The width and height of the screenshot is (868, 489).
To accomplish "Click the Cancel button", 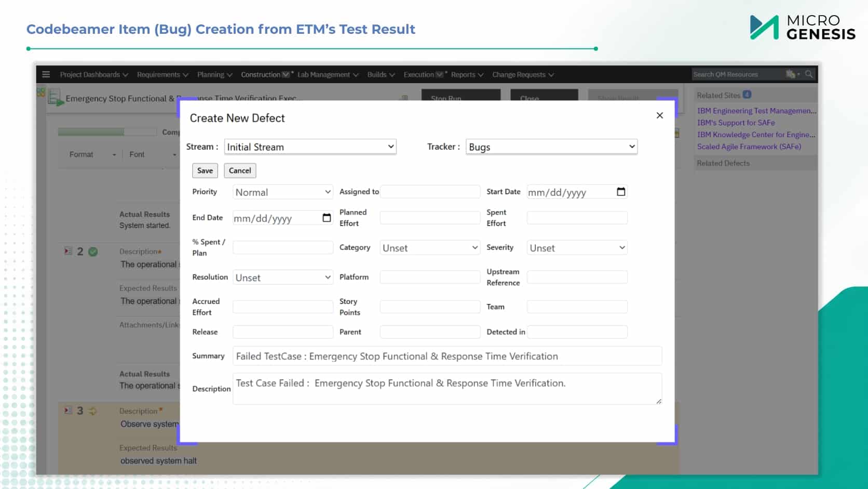I will (240, 170).
